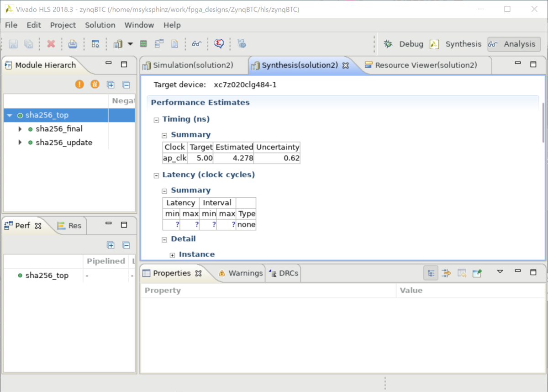Click Restore Default Value icon in Properties

click(462, 273)
